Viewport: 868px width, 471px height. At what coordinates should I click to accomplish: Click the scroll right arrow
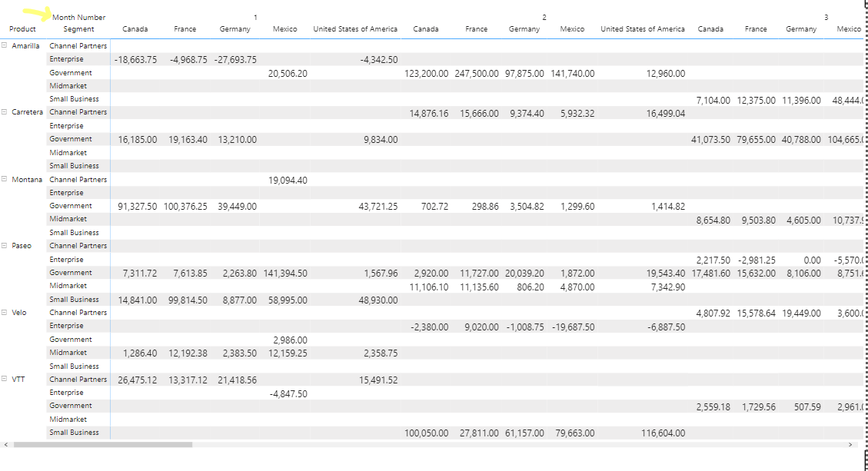[850, 444]
